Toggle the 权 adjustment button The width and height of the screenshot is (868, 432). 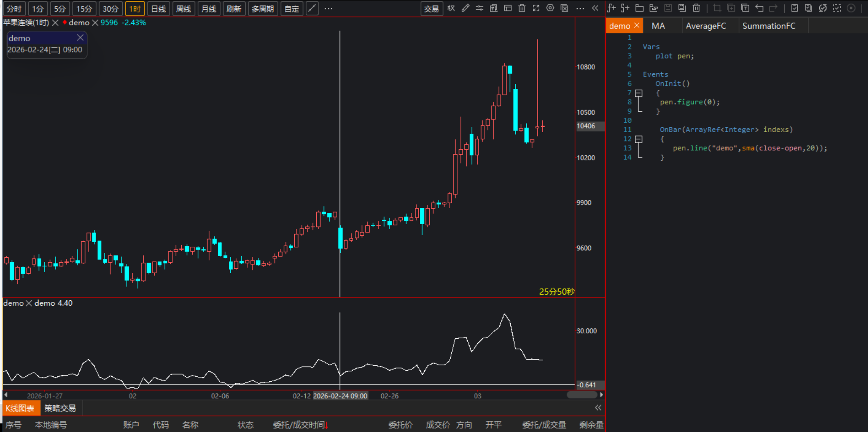click(x=451, y=8)
